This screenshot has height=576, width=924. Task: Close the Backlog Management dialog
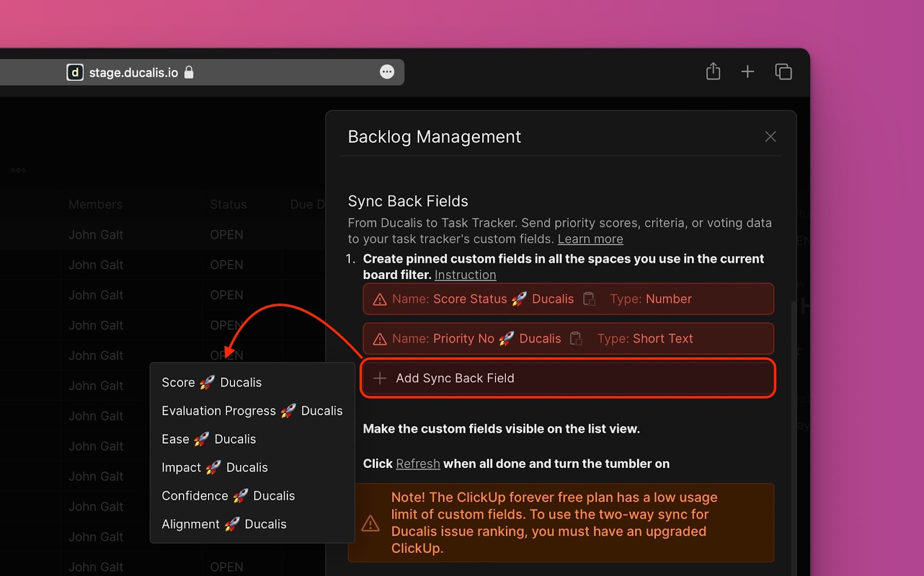point(770,136)
